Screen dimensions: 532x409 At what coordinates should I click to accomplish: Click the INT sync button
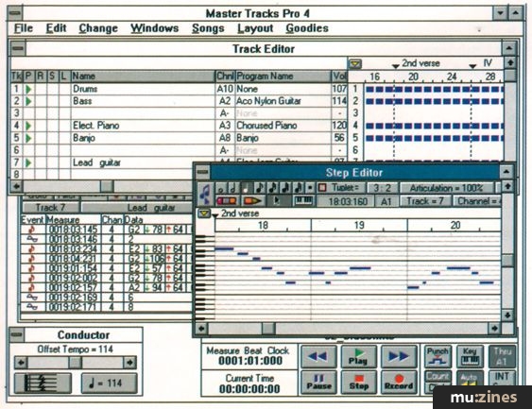point(502,378)
